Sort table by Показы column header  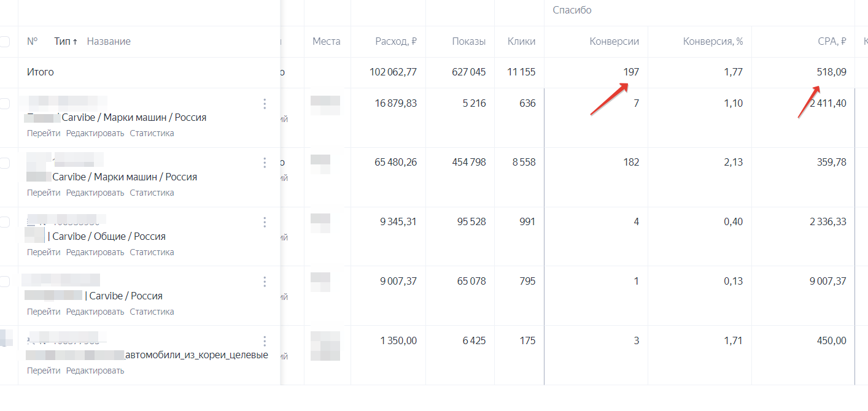coord(468,42)
